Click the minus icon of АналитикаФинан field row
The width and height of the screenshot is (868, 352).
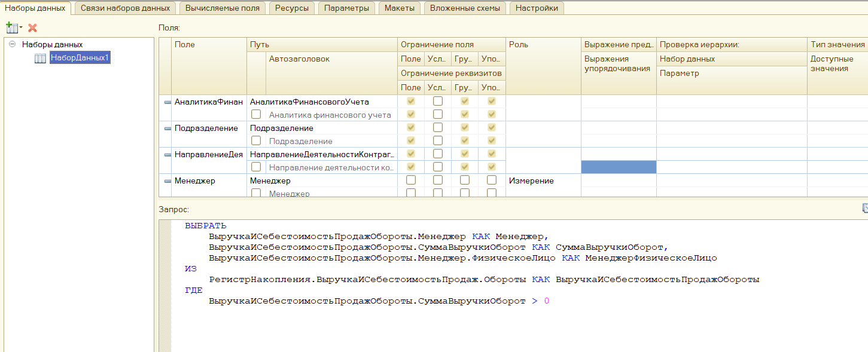pos(167,102)
